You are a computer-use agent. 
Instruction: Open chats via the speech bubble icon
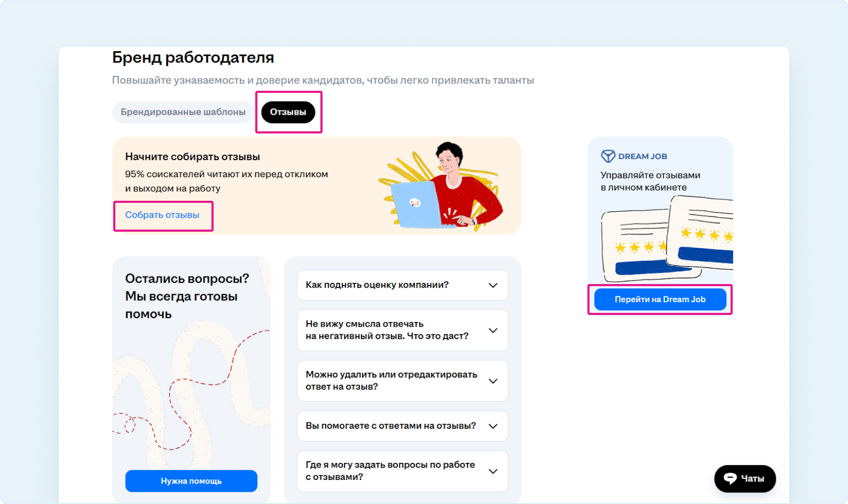730,478
